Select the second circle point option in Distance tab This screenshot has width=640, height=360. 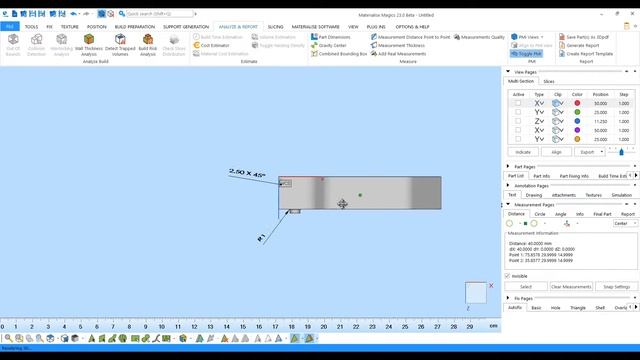pos(534,223)
